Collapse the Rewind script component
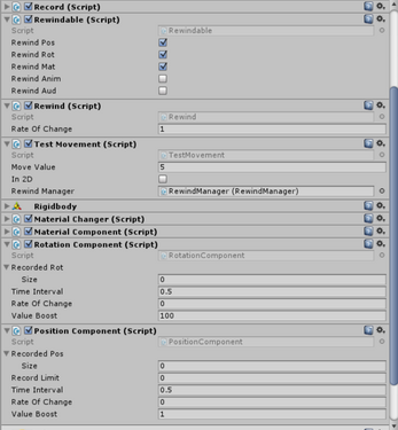Screen dimensions: 398x430 (x=7, y=106)
